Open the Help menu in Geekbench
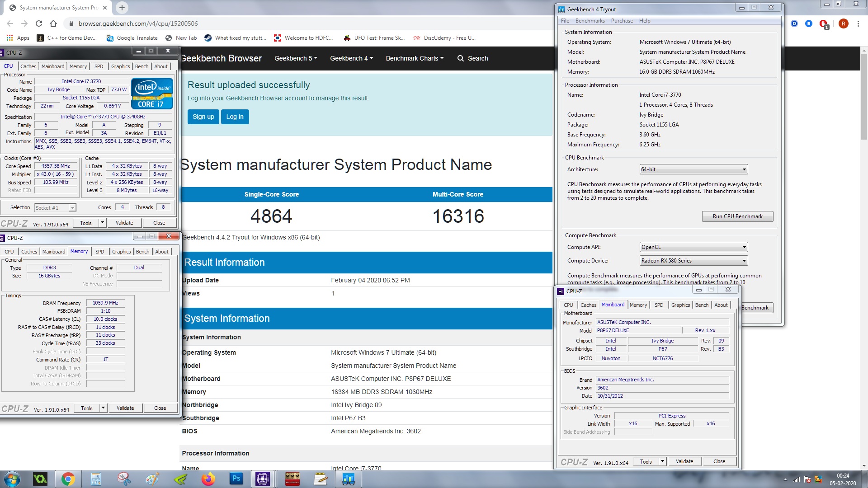 coord(645,21)
